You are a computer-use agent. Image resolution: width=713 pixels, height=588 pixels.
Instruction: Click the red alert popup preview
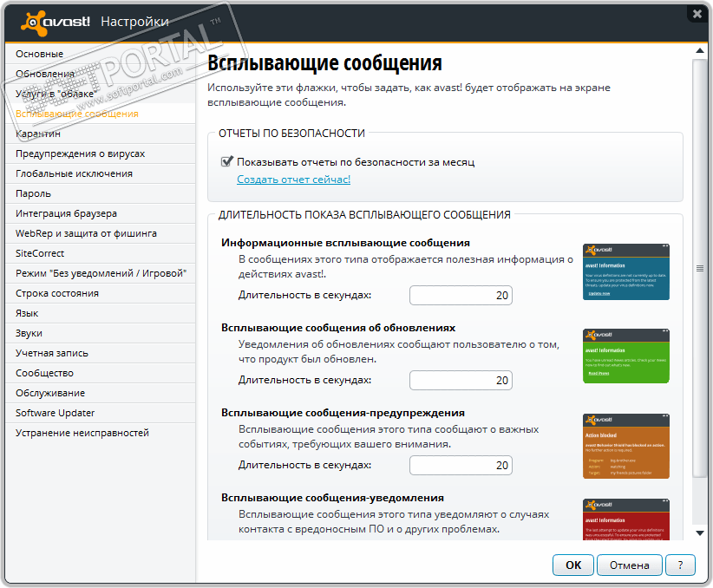pyautogui.click(x=626, y=519)
